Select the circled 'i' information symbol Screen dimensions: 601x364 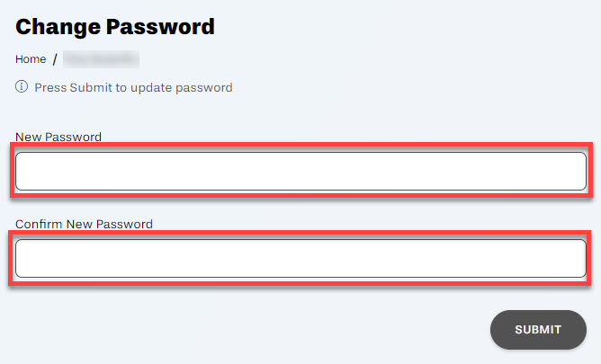[x=22, y=87]
